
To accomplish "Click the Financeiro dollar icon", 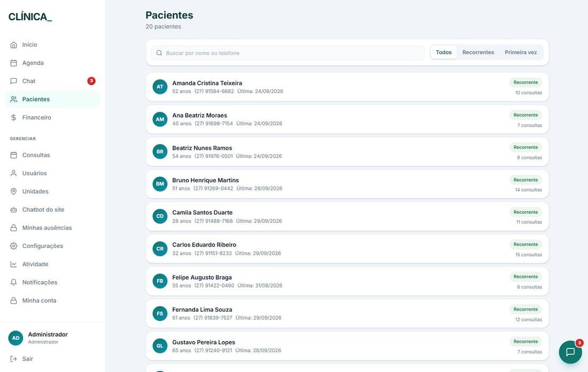I will [13, 118].
